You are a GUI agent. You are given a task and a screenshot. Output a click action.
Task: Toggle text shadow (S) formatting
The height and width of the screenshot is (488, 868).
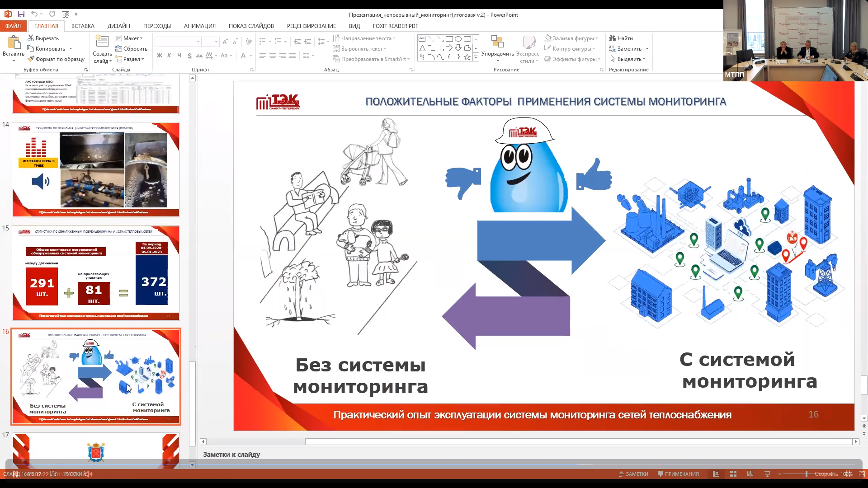189,56
